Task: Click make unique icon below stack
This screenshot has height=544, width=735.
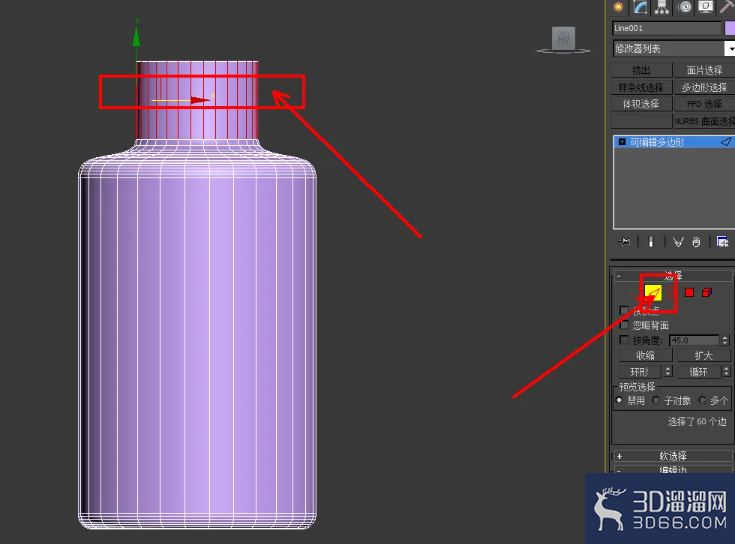Action: 678,242
